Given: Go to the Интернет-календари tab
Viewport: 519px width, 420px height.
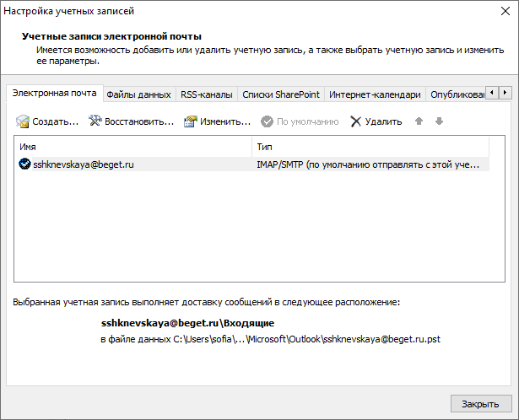Looking at the screenshot, I should [x=375, y=94].
